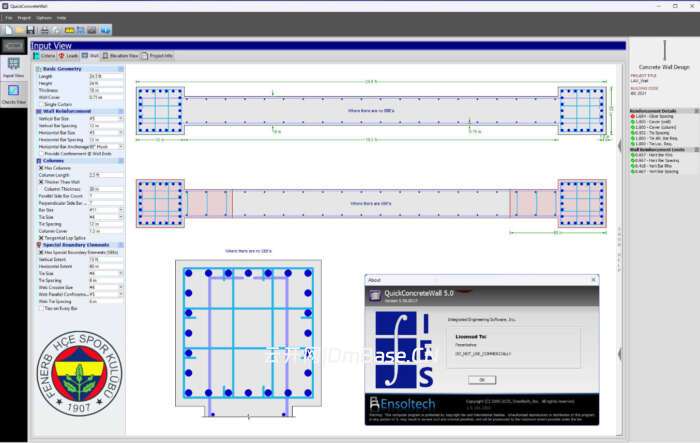This screenshot has height=443, width=700.
Task: Collapse the Special Boundary Elements section arrow
Action: 121,245
